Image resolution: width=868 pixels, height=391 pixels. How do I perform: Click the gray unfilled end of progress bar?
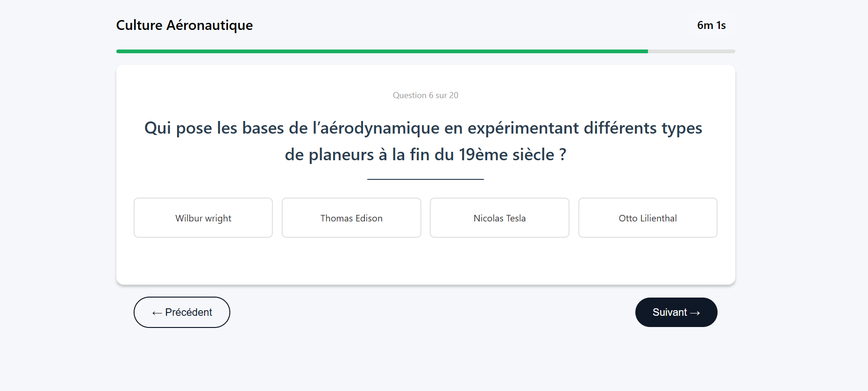click(x=691, y=51)
